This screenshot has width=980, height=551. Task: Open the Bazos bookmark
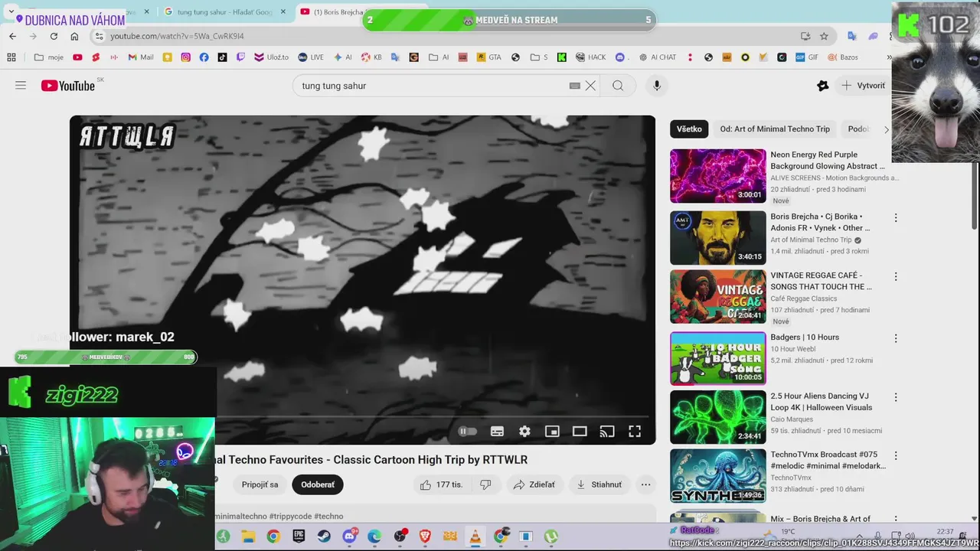pyautogui.click(x=842, y=57)
